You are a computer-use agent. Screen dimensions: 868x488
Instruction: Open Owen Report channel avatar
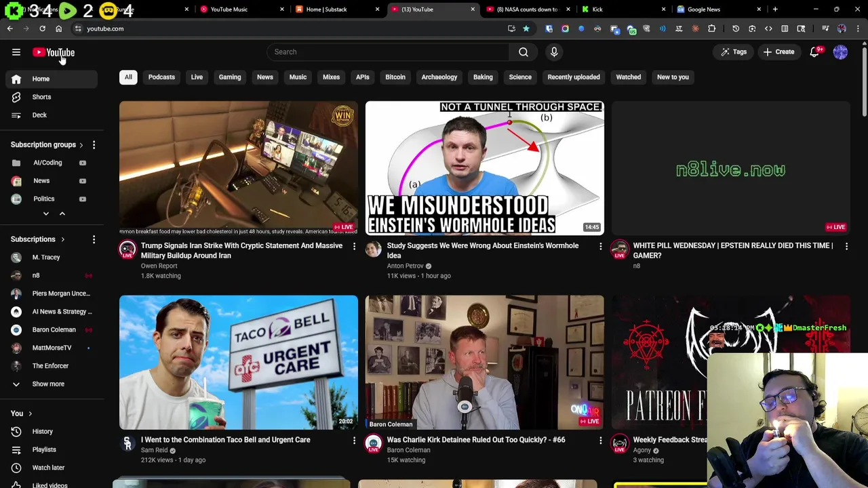click(127, 249)
